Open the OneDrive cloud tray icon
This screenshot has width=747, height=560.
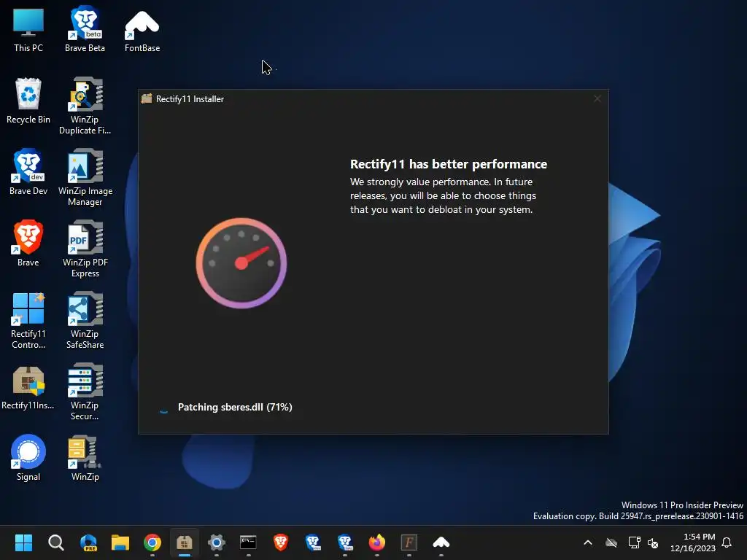pyautogui.click(x=611, y=542)
